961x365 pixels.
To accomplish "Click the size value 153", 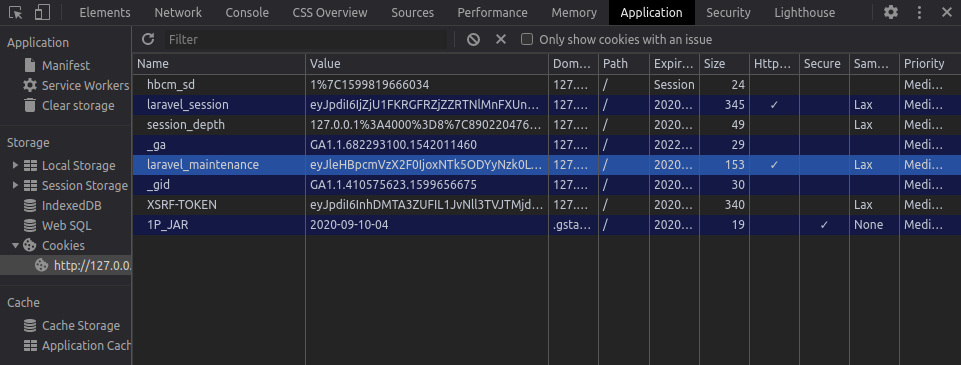I will [734, 165].
